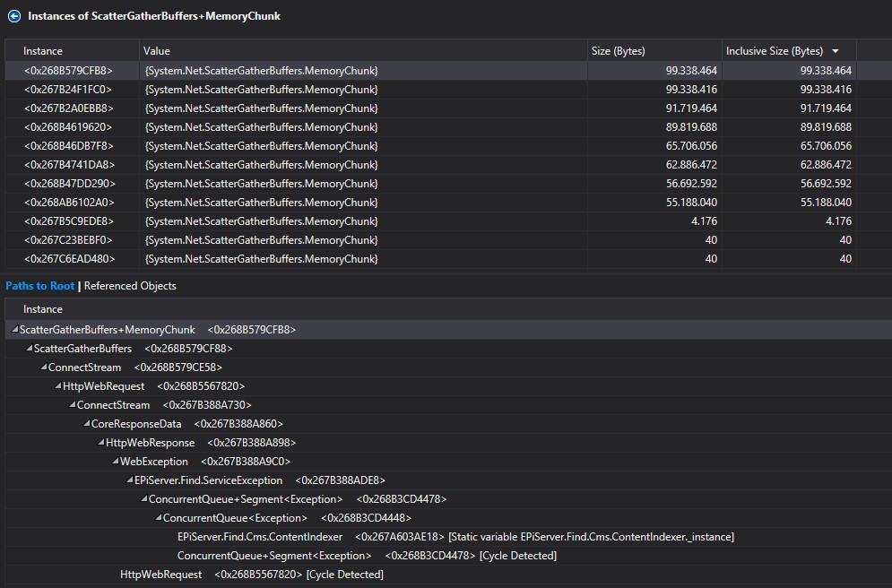Viewport: 892px width, 588px height.
Task: Collapse the HttpWebResponse <0x267B388A898> node
Action: [100, 442]
